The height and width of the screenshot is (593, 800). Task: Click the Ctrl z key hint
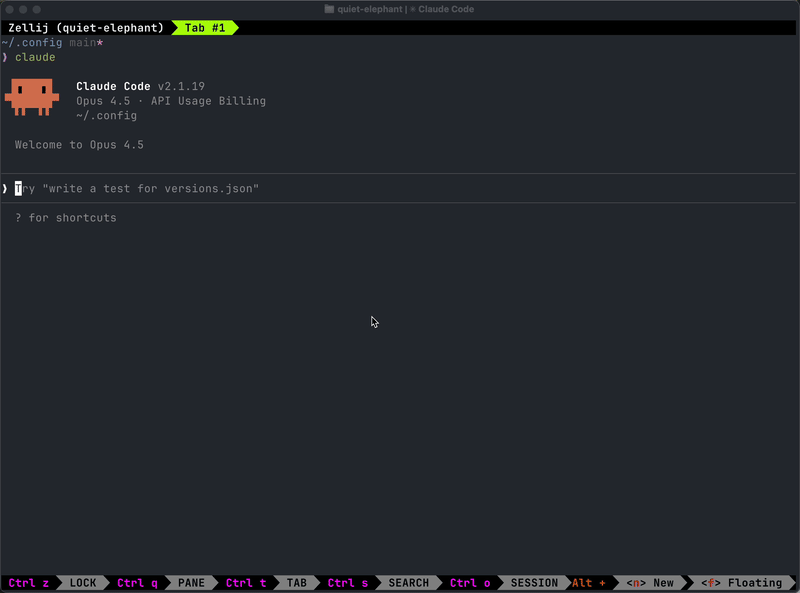point(29,583)
